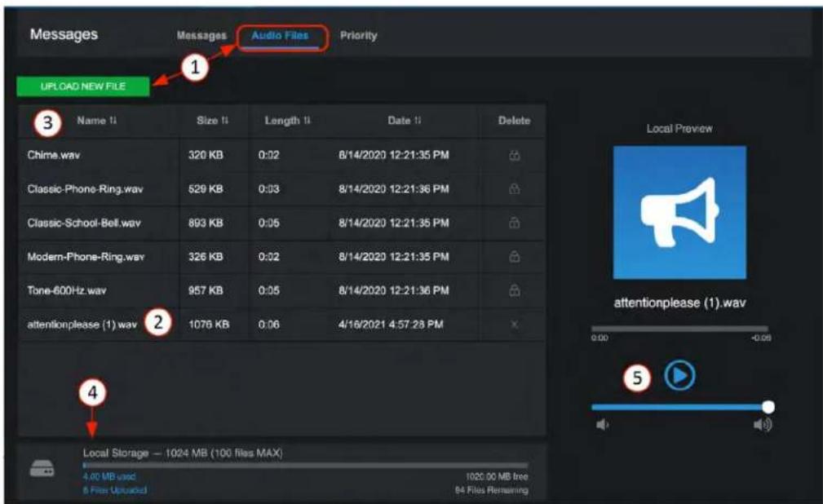
Task: Click the megaphone preview image
Action: pyautogui.click(x=679, y=213)
